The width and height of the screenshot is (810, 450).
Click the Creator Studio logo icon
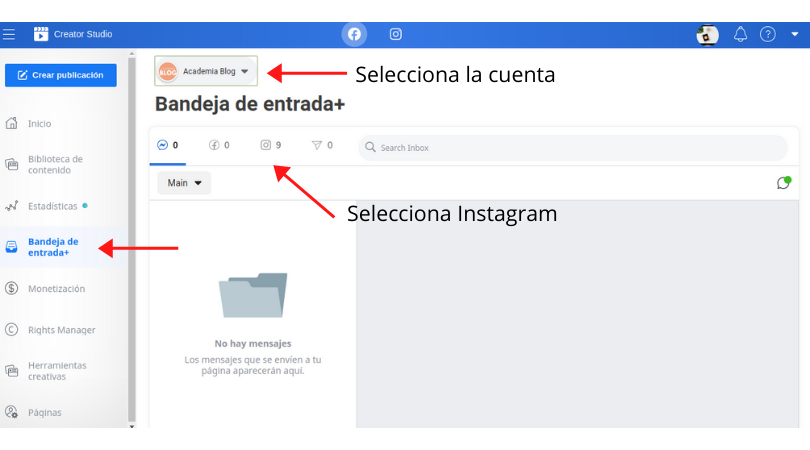(x=41, y=34)
